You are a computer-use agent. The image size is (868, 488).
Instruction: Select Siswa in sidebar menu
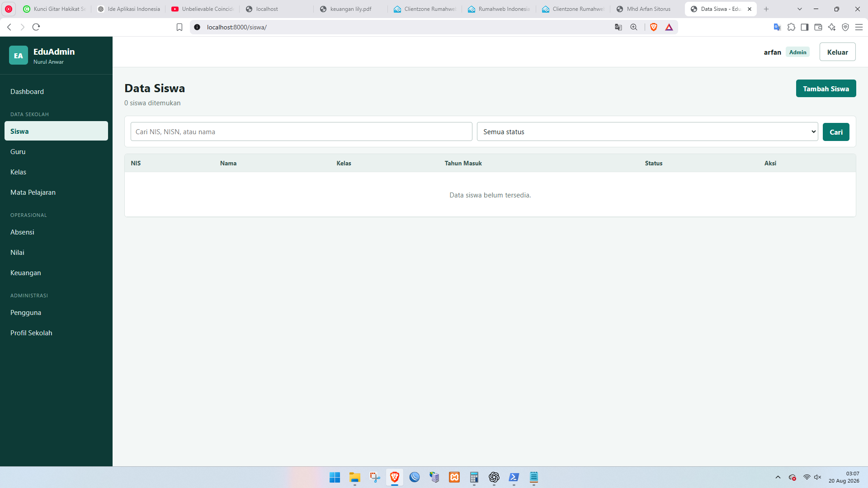coord(56,131)
